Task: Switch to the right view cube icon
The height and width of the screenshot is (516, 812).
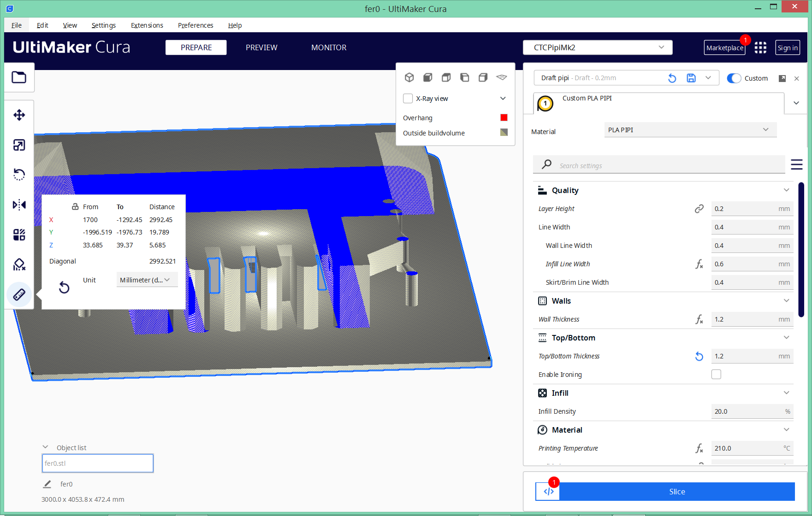Action: click(483, 77)
